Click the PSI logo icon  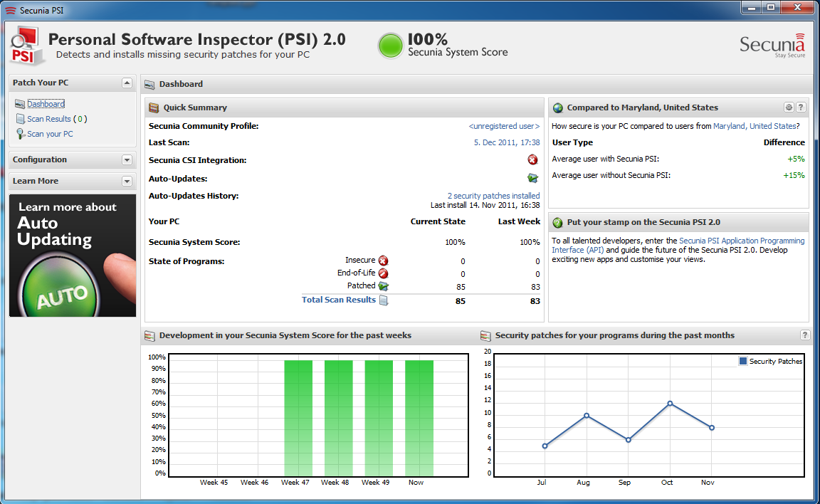coord(26,46)
